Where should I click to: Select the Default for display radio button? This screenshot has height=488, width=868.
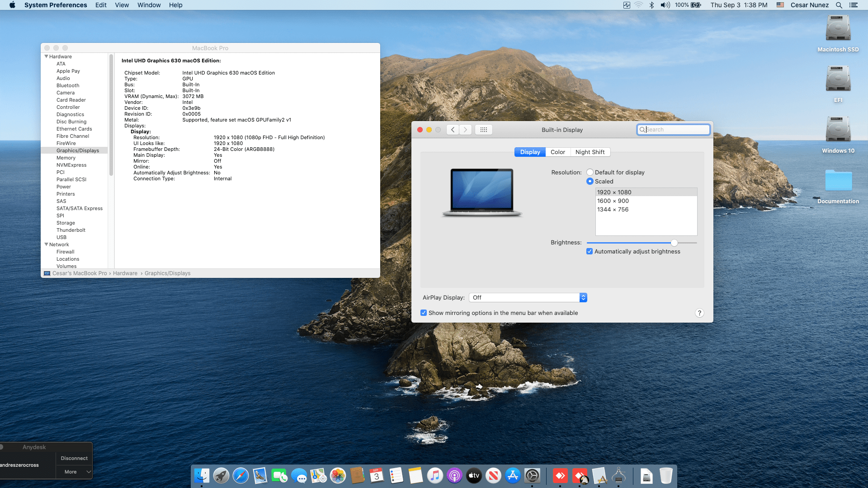click(x=590, y=172)
